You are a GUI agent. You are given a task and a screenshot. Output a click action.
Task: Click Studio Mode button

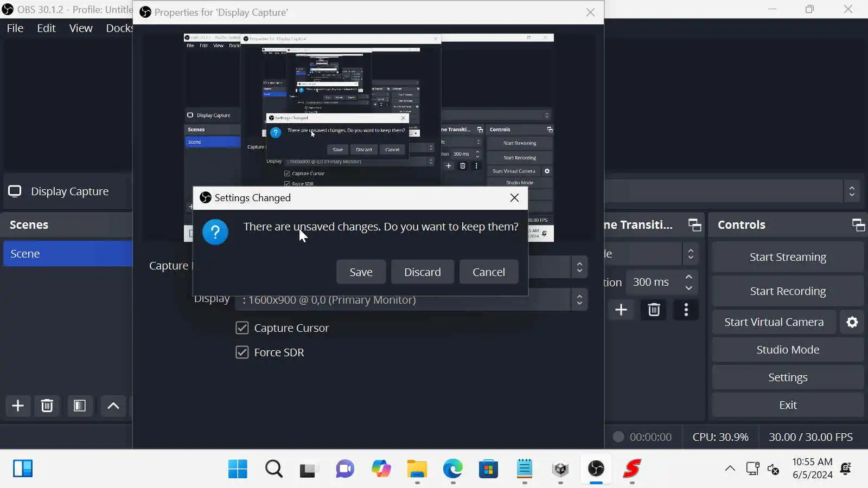788,350
